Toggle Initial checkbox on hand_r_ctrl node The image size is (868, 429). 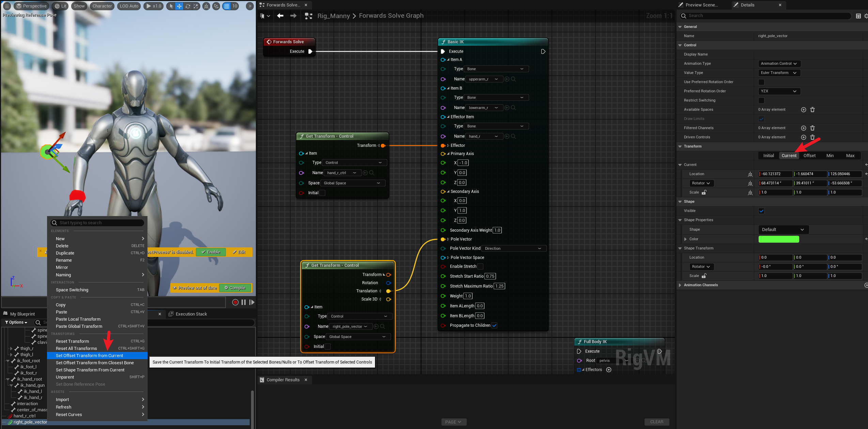coord(322,193)
